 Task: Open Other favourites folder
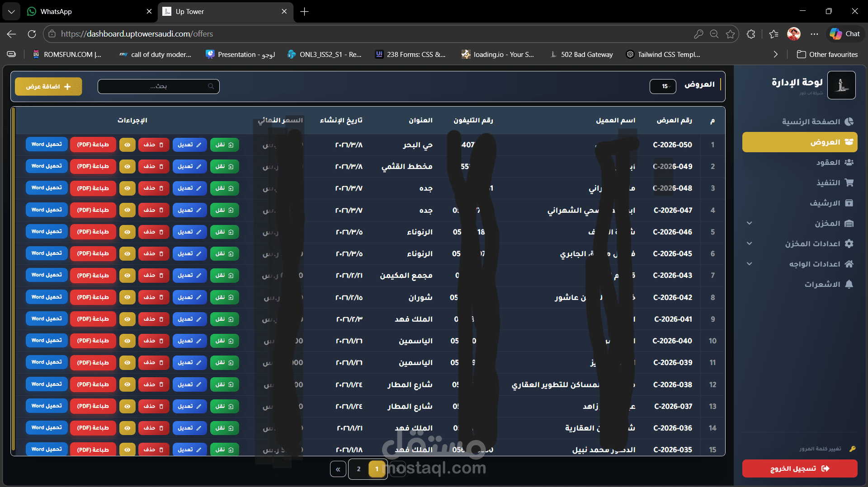[x=827, y=54]
